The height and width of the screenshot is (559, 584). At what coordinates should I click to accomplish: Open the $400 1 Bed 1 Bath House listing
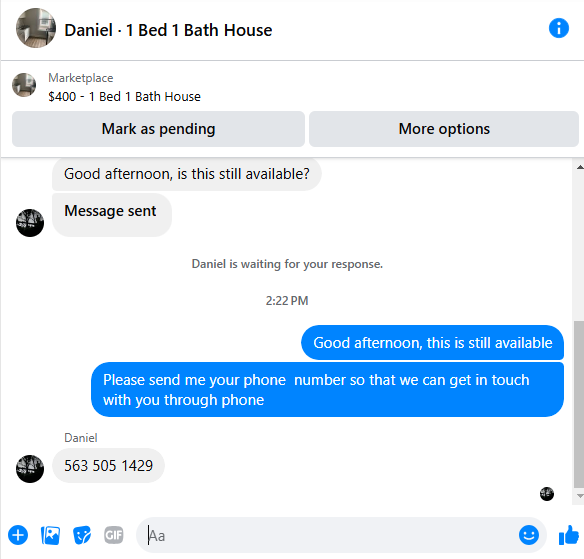point(124,96)
